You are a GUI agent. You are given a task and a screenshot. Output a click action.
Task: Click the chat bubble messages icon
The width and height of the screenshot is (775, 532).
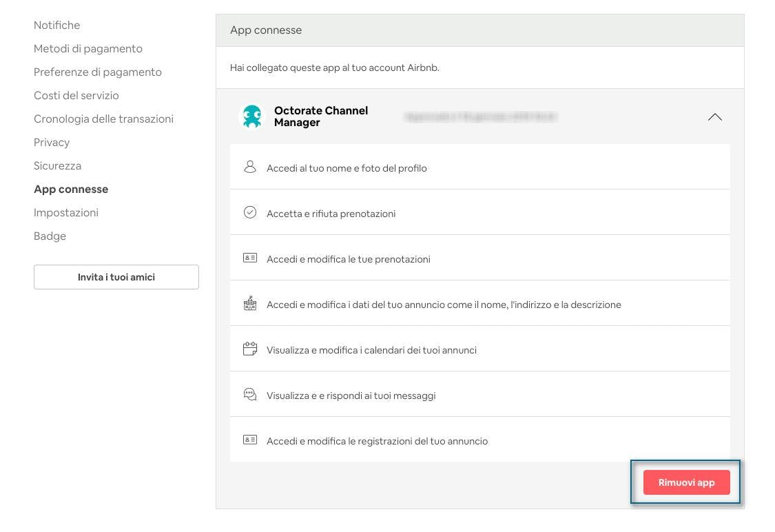(250, 395)
